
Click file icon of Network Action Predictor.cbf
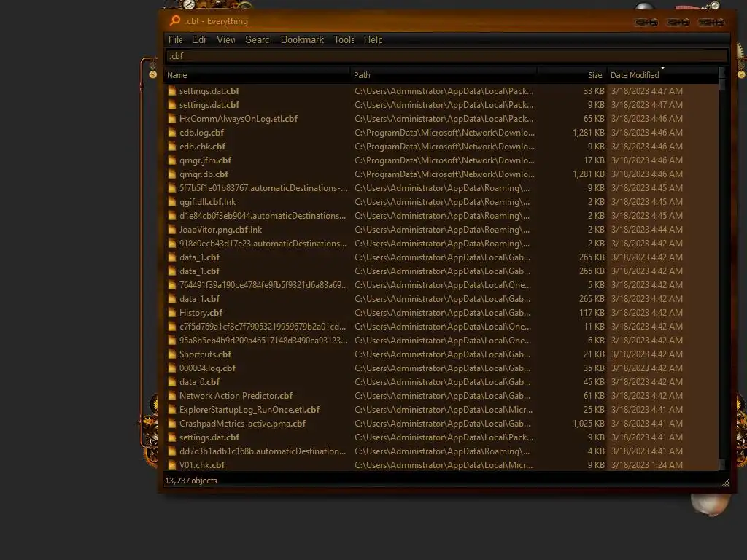click(x=171, y=396)
